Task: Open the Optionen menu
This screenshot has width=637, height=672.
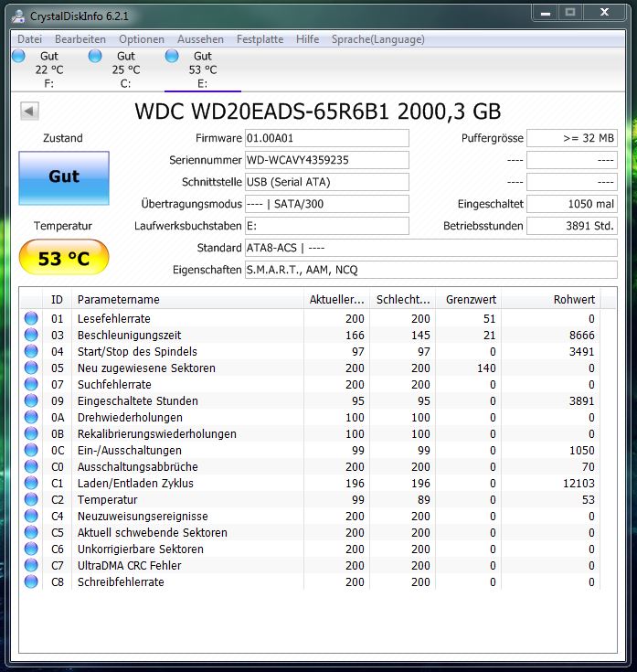Action: (142, 39)
